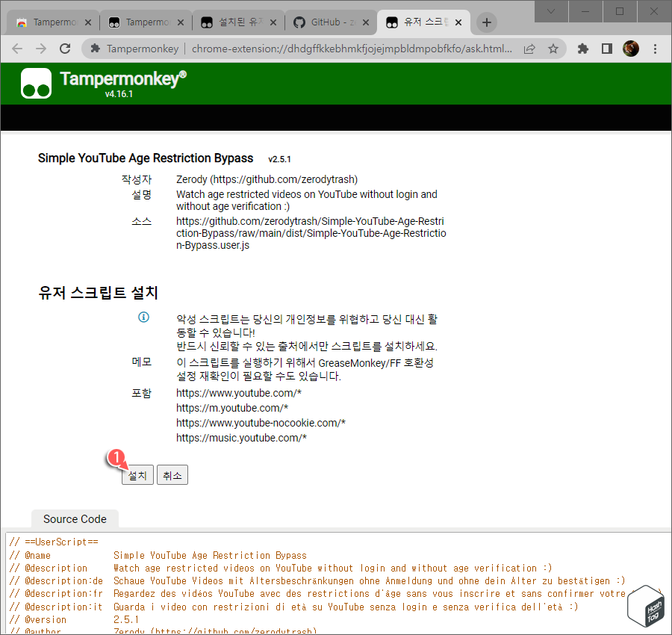Click the // ==UserScript== source line

pos(54,542)
